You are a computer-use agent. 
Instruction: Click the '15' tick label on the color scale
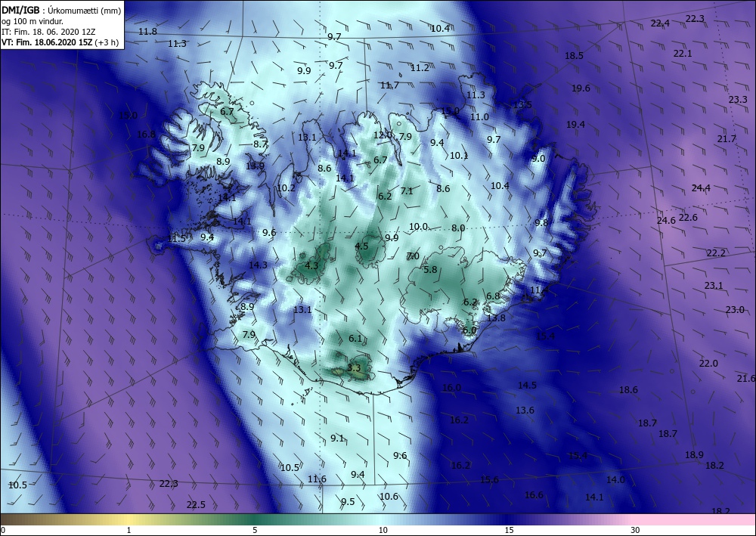click(x=509, y=530)
